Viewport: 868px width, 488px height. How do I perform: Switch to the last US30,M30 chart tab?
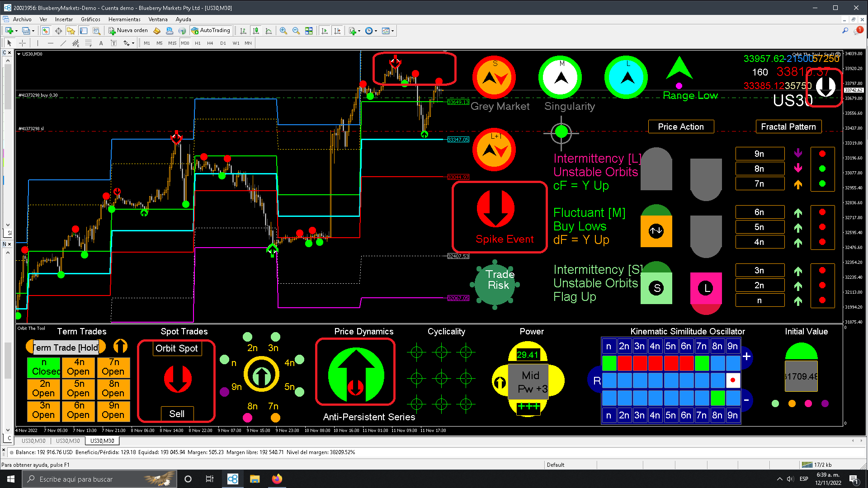pyautogui.click(x=102, y=441)
